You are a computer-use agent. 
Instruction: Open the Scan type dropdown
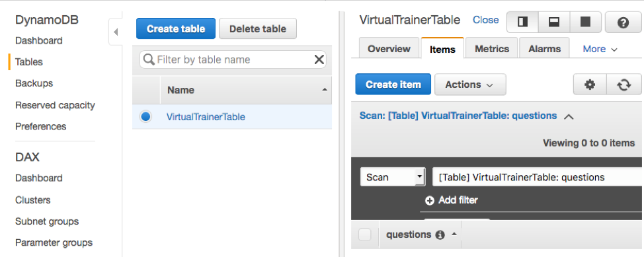393,177
